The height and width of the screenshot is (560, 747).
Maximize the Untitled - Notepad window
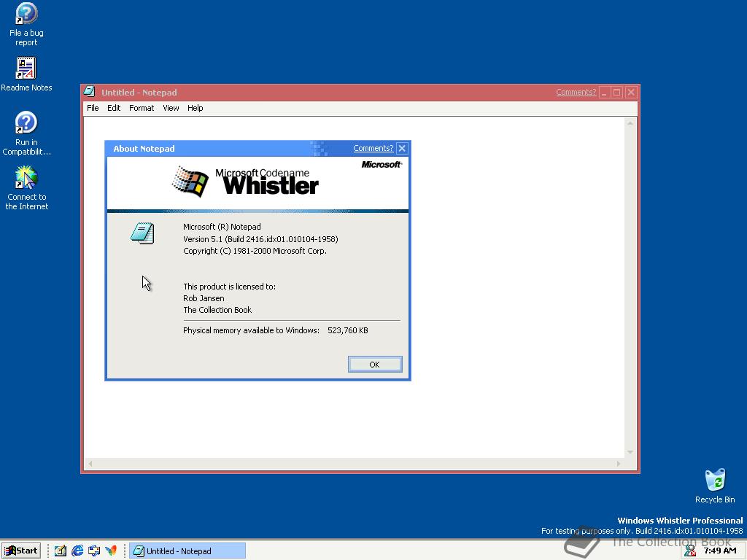point(617,92)
